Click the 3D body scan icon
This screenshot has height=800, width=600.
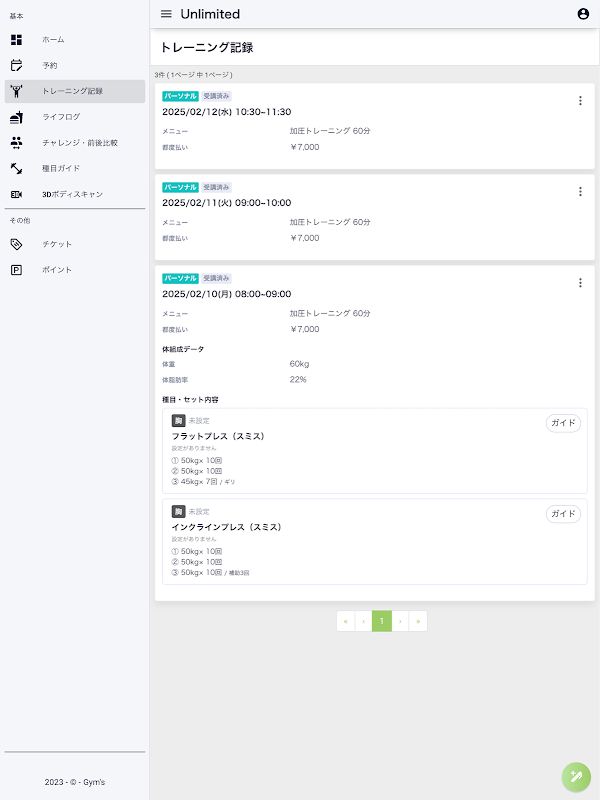[x=16, y=194]
